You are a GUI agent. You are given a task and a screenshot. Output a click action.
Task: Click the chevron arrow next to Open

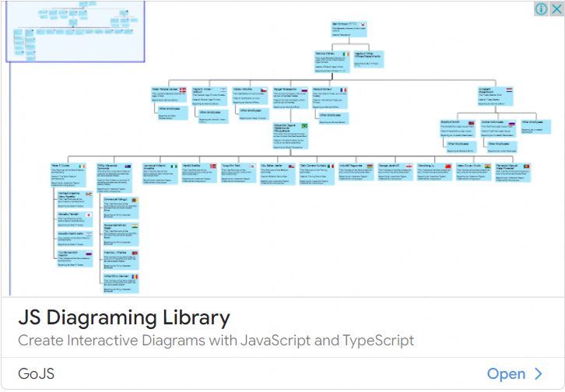pyautogui.click(x=539, y=373)
